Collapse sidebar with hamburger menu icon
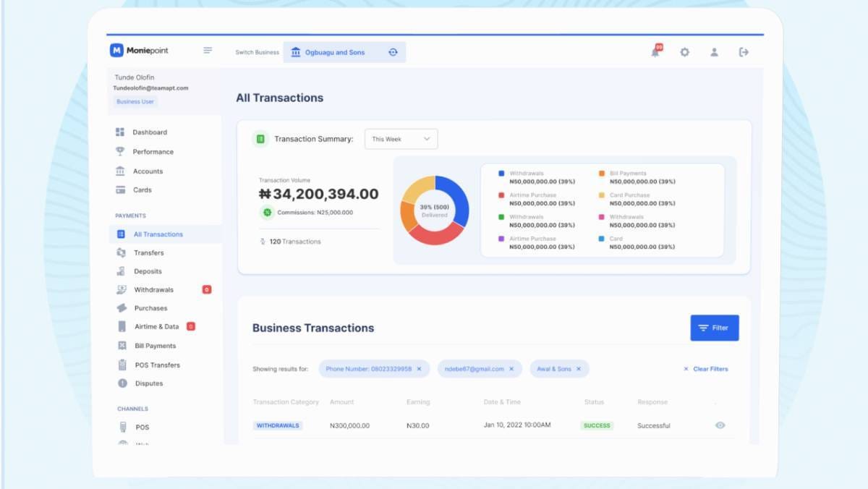 pyautogui.click(x=208, y=51)
